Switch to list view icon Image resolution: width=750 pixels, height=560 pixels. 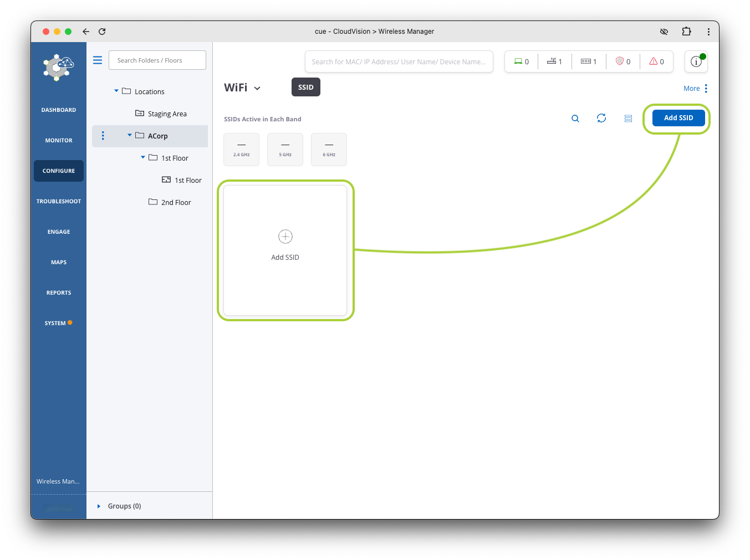pyautogui.click(x=628, y=119)
